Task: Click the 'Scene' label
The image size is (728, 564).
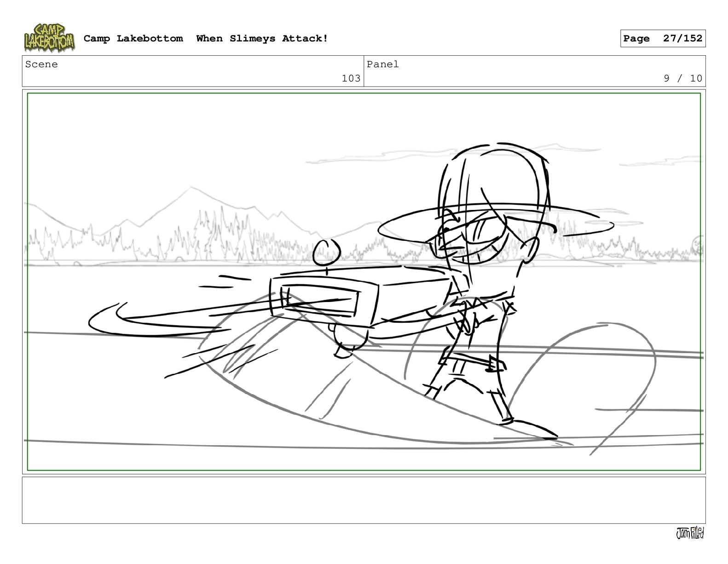Action: (x=41, y=64)
